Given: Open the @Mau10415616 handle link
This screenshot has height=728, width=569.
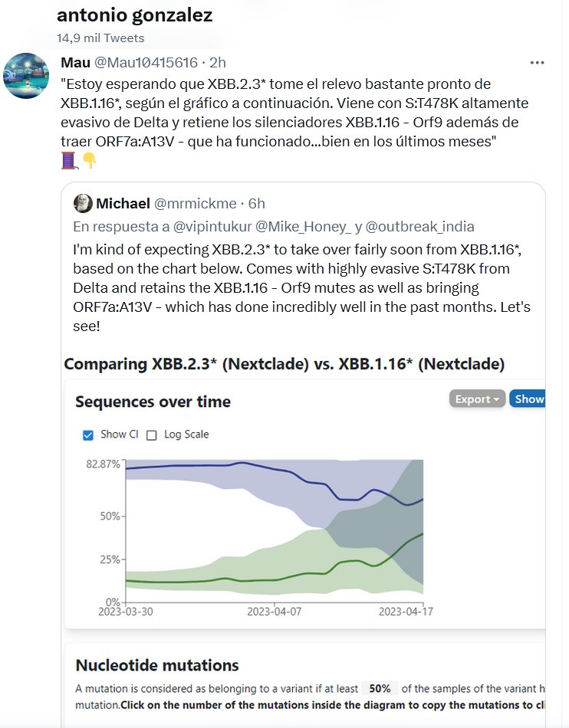Looking at the screenshot, I should pyautogui.click(x=146, y=62).
